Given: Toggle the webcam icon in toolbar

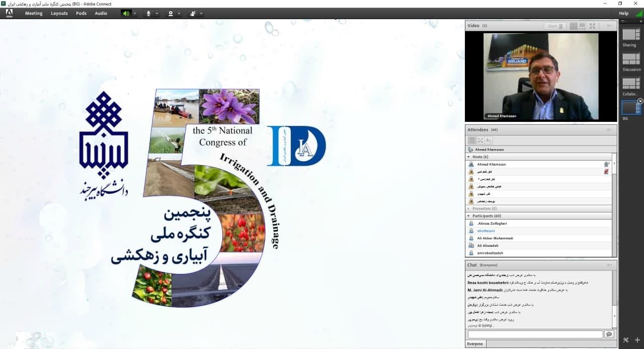Looking at the screenshot, I should (171, 13).
